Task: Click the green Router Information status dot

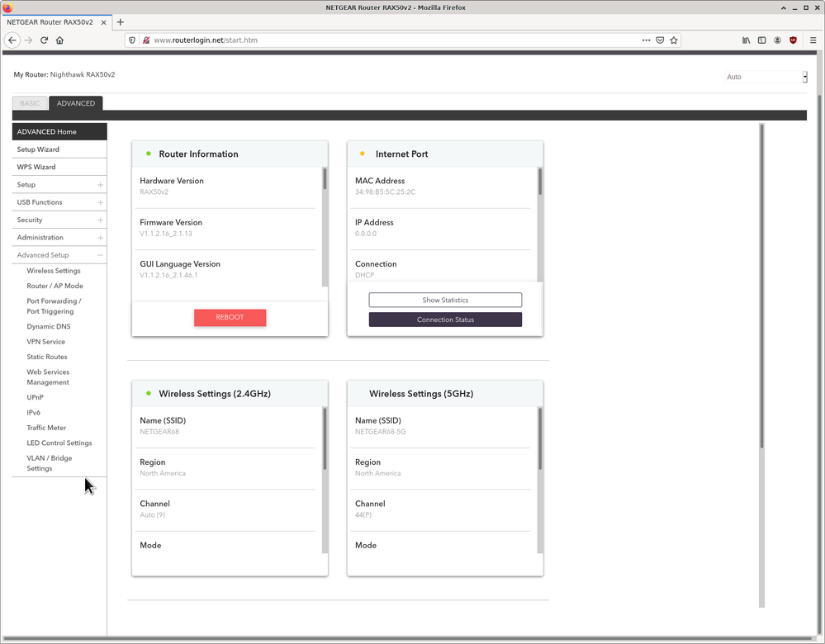Action: click(149, 154)
